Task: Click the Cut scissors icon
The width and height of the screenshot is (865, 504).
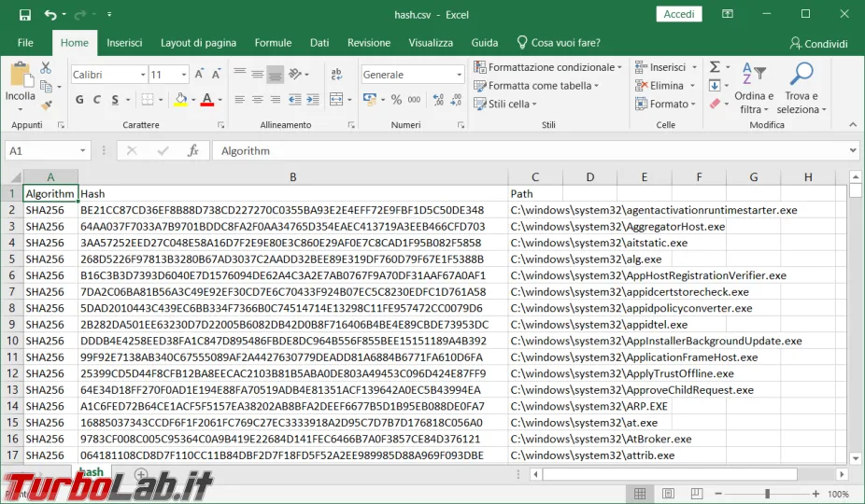Action: tap(46, 68)
